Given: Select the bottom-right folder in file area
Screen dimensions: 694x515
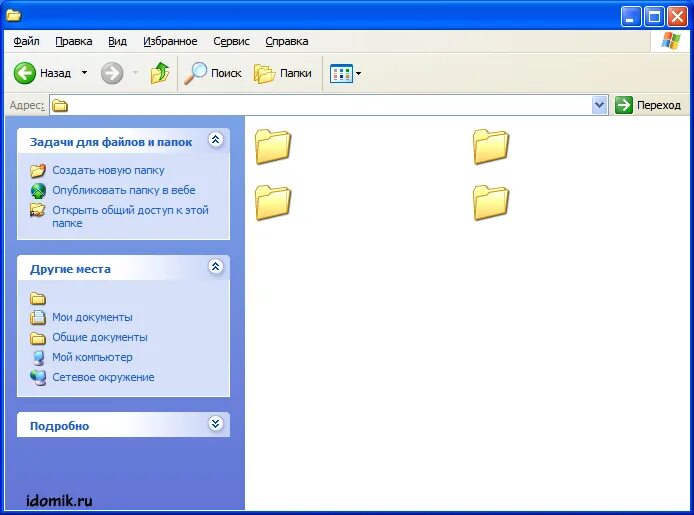Looking at the screenshot, I should (491, 202).
